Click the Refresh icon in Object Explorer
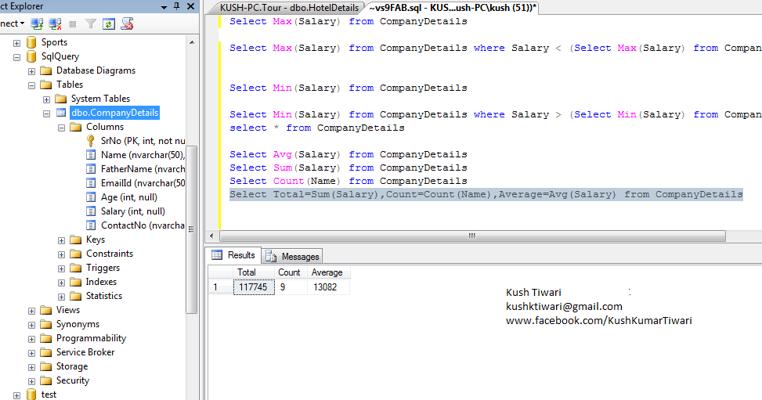Image resolution: width=762 pixels, height=400 pixels. [108, 24]
